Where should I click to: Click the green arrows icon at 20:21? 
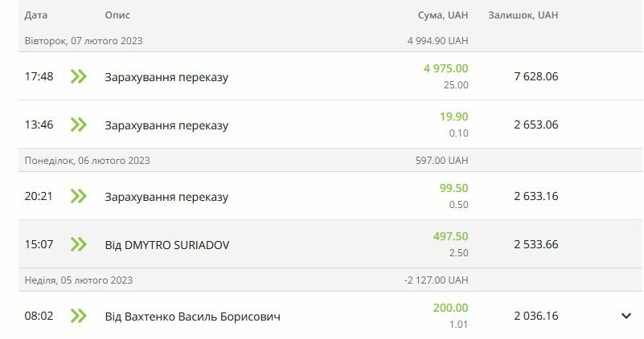click(78, 196)
